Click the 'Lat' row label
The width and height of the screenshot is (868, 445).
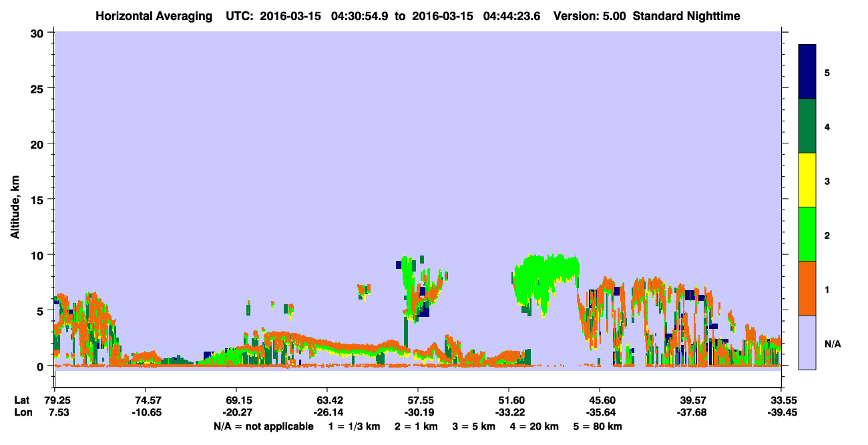pos(22,400)
